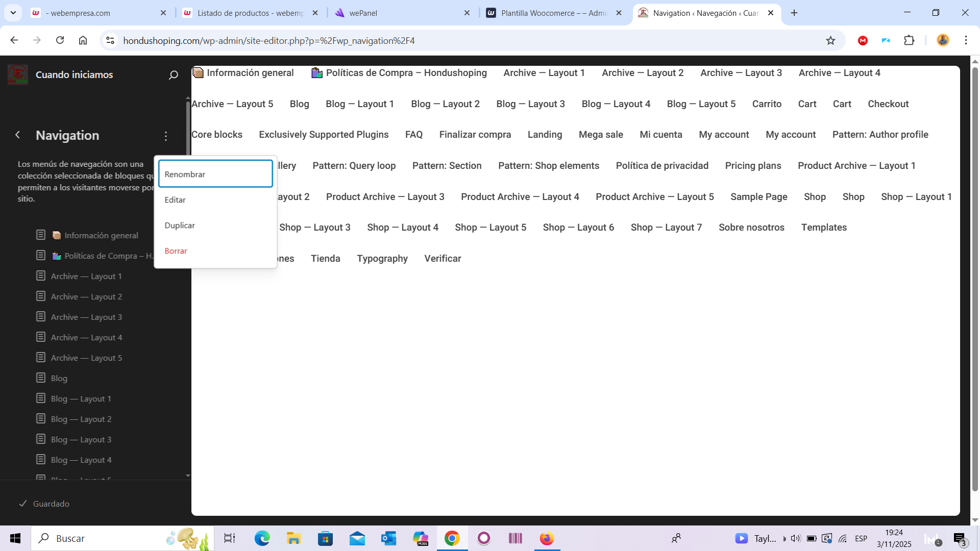The image size is (980, 551).
Task: Reload the page with the refresh icon
Action: click(x=60, y=40)
